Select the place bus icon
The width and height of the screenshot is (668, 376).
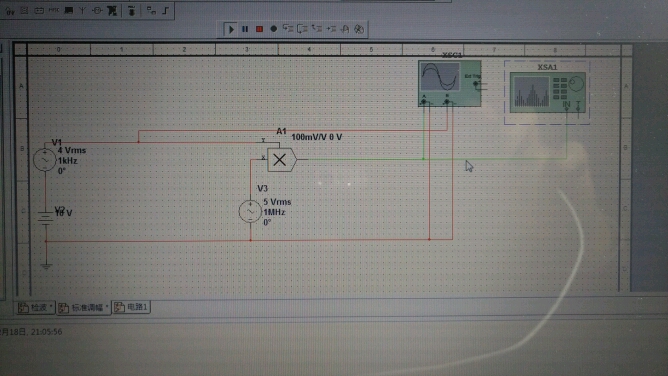pos(166,10)
